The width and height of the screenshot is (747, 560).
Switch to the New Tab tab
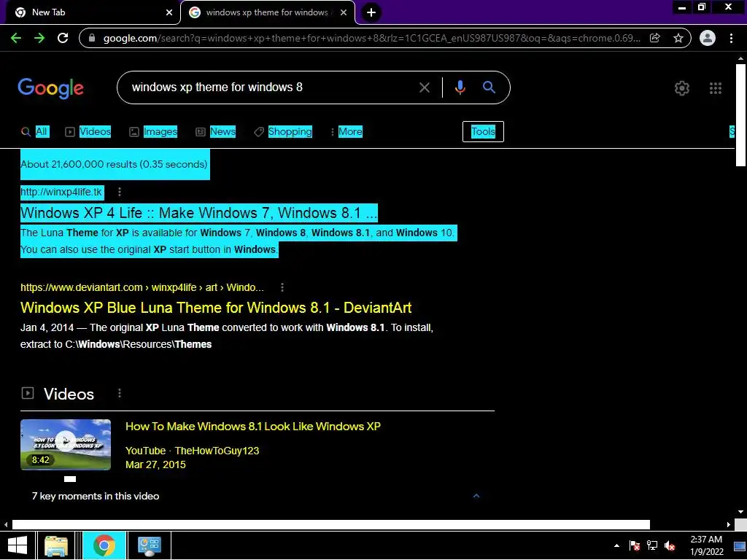pyautogui.click(x=91, y=12)
